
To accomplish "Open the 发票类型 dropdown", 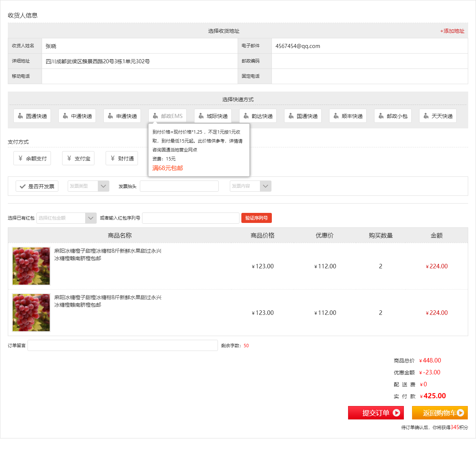I will coord(89,186).
